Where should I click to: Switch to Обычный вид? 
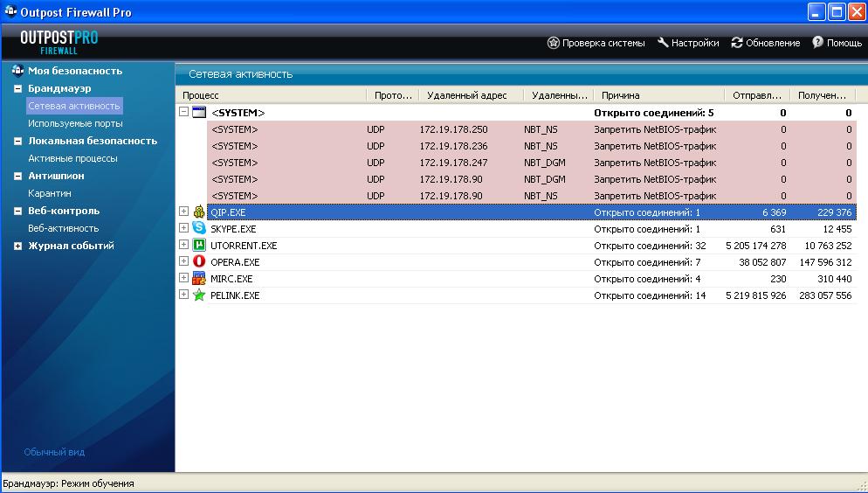click(54, 452)
